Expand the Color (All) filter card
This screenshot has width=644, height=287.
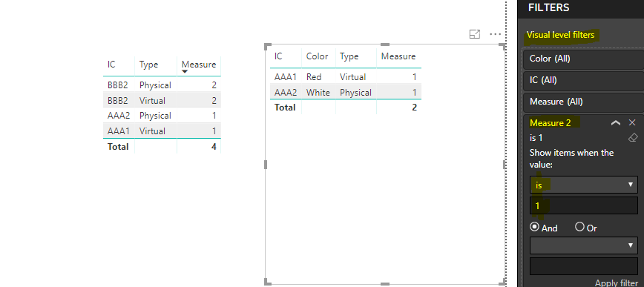tap(583, 59)
